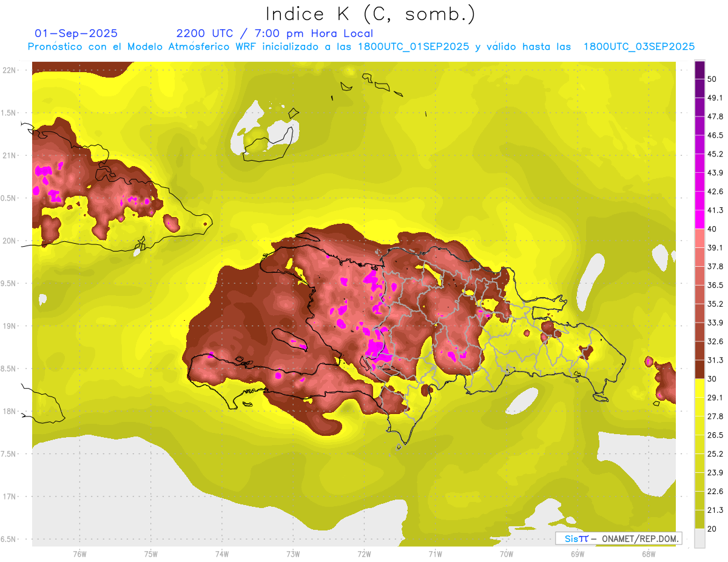Click the '1.5N' latitude label

[9, 113]
